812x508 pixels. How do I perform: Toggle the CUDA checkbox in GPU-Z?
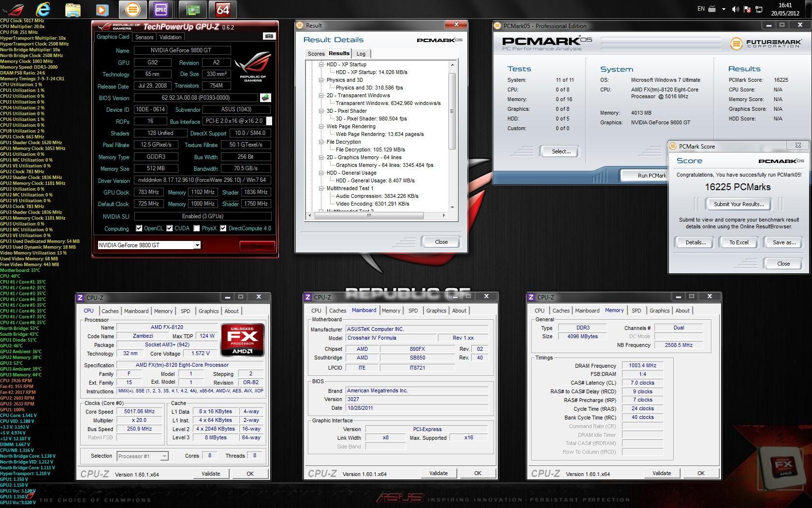tap(170, 228)
